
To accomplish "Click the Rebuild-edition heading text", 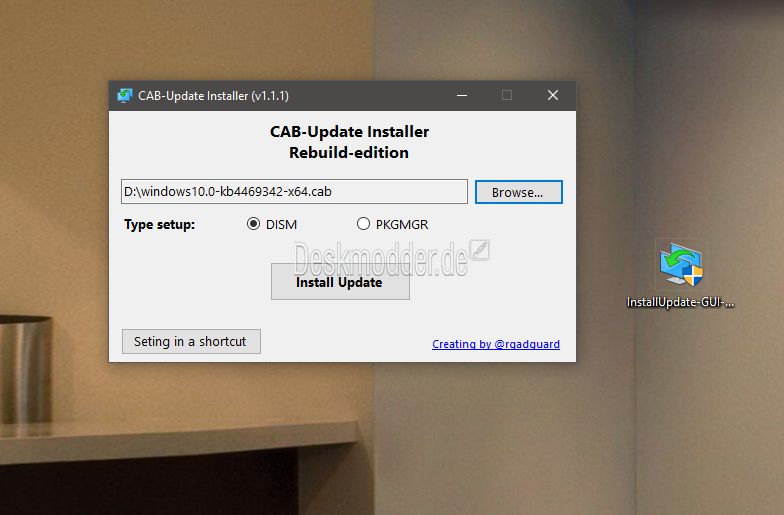I will click(x=349, y=152).
